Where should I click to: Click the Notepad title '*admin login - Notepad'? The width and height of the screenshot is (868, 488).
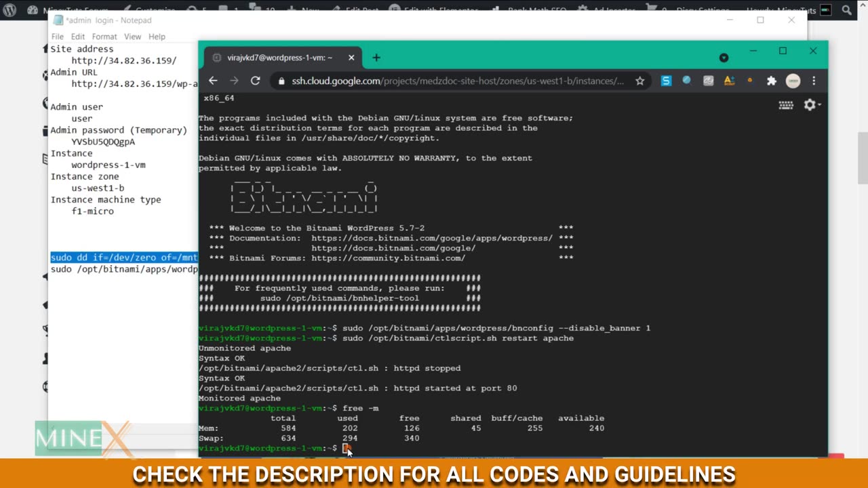click(x=108, y=20)
